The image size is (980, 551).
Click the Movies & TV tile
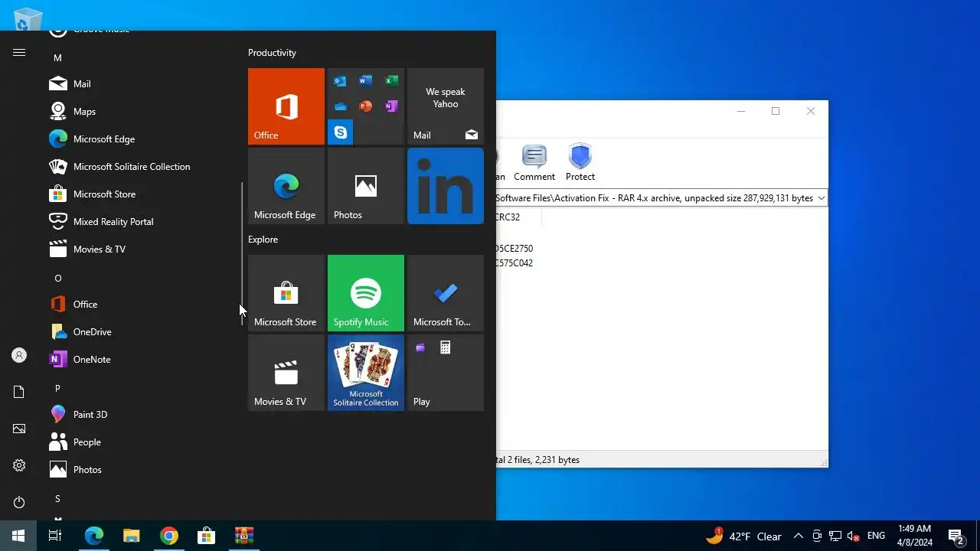click(x=286, y=373)
